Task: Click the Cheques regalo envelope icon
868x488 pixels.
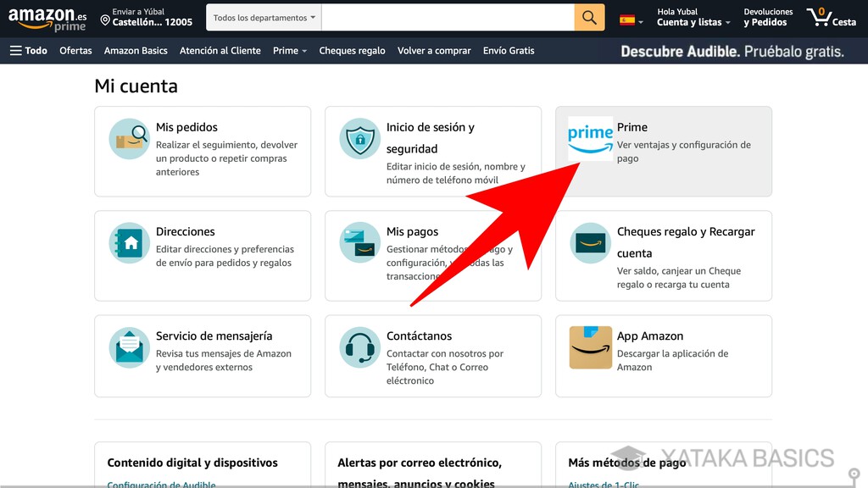Action: coord(589,245)
